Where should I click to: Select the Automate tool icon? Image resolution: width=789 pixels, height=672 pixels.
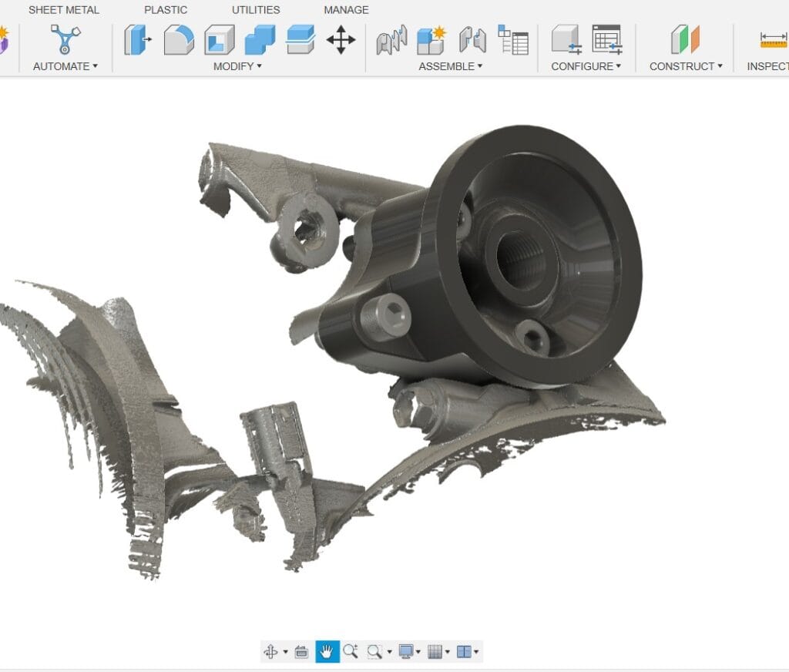65,39
